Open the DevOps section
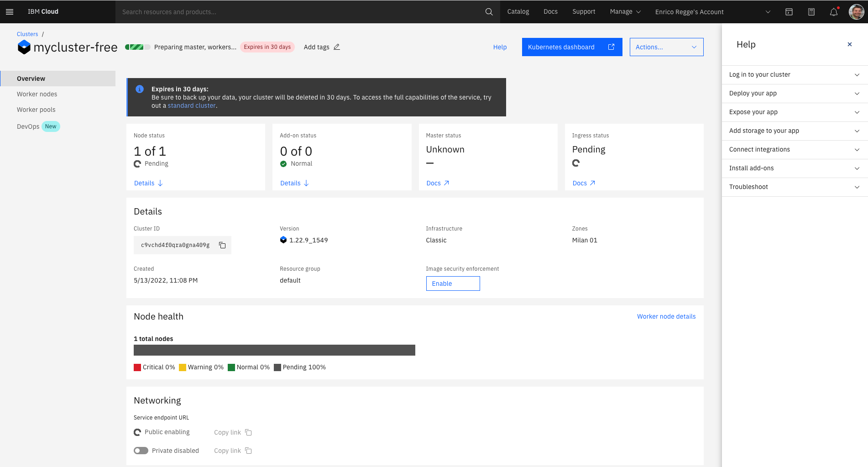 coord(28,126)
